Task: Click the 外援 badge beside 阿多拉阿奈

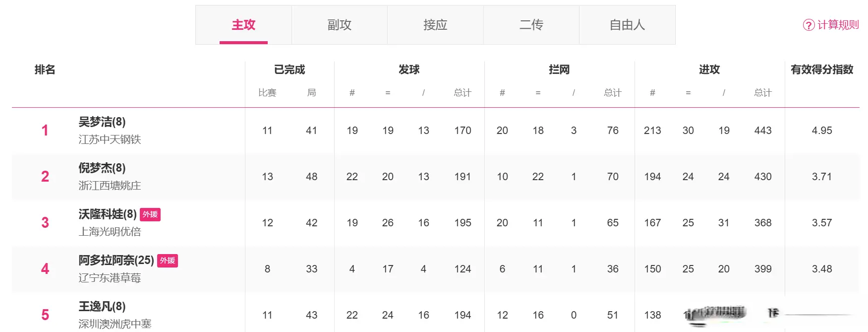Action: pos(168,261)
